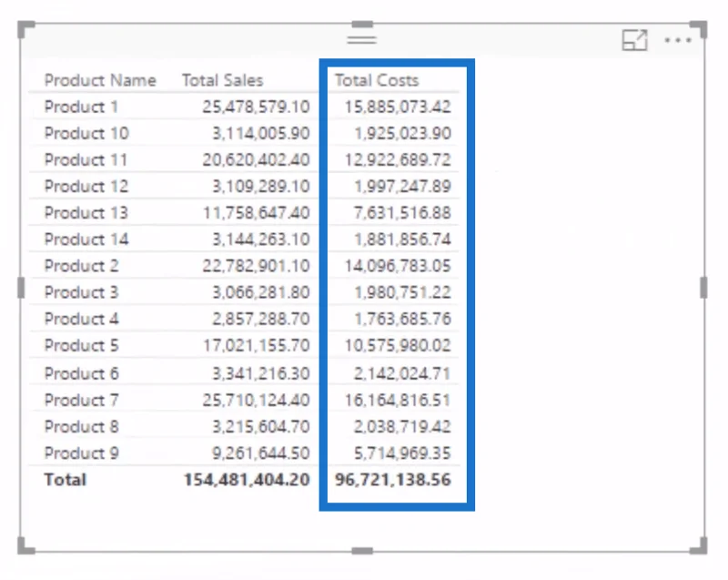Screen dimensions: 728x580
Task: Click cost value 14,096,783.05
Action: [398, 266]
